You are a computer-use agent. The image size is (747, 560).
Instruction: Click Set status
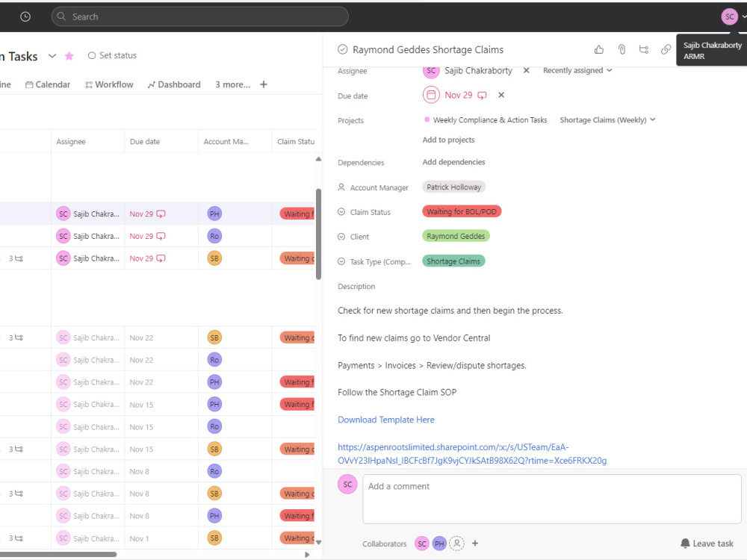pyautogui.click(x=113, y=55)
